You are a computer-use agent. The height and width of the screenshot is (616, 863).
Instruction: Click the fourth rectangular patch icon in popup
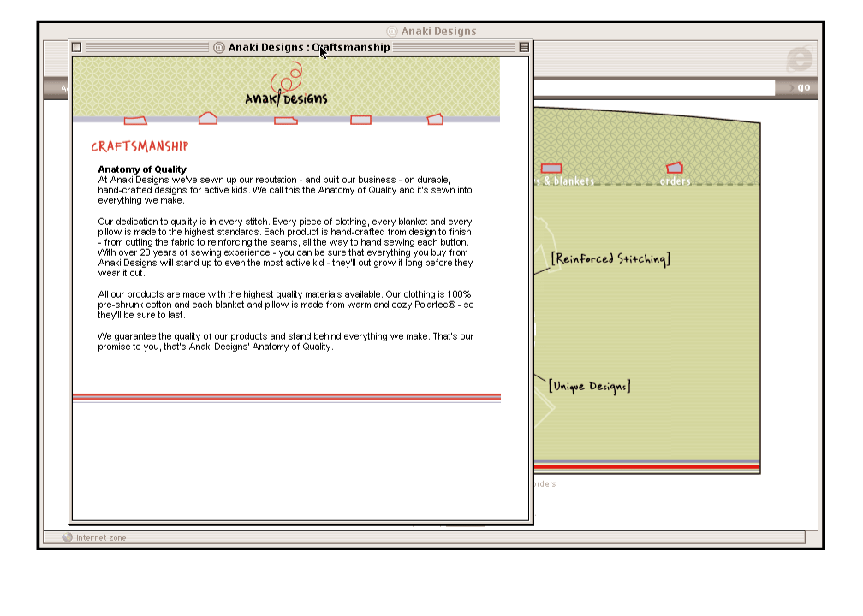coord(360,120)
